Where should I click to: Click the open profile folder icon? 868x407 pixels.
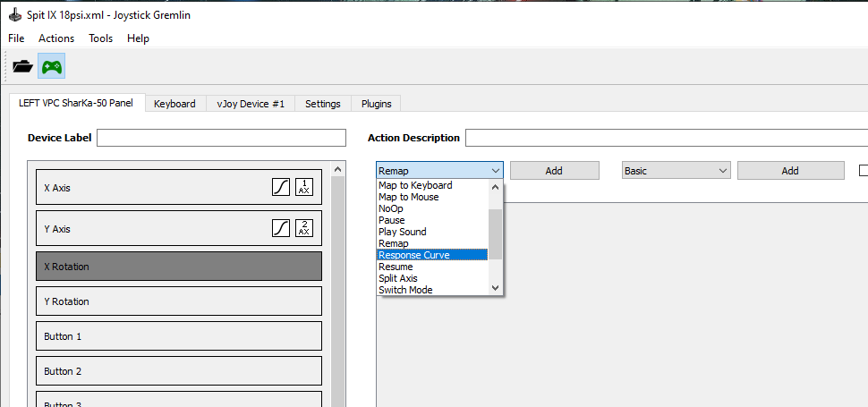[x=22, y=66]
